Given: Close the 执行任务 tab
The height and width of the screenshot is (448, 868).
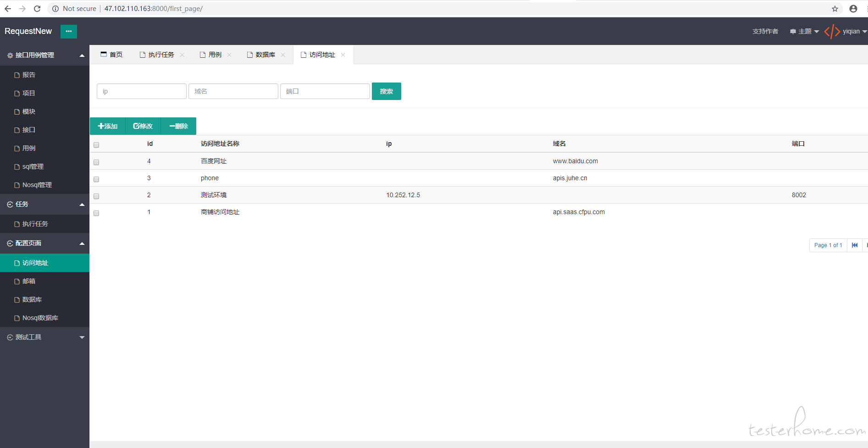Looking at the screenshot, I should (x=182, y=55).
